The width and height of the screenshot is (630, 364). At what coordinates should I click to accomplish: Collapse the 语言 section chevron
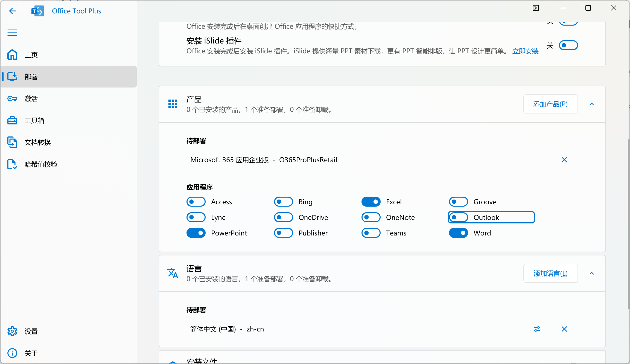pos(592,273)
